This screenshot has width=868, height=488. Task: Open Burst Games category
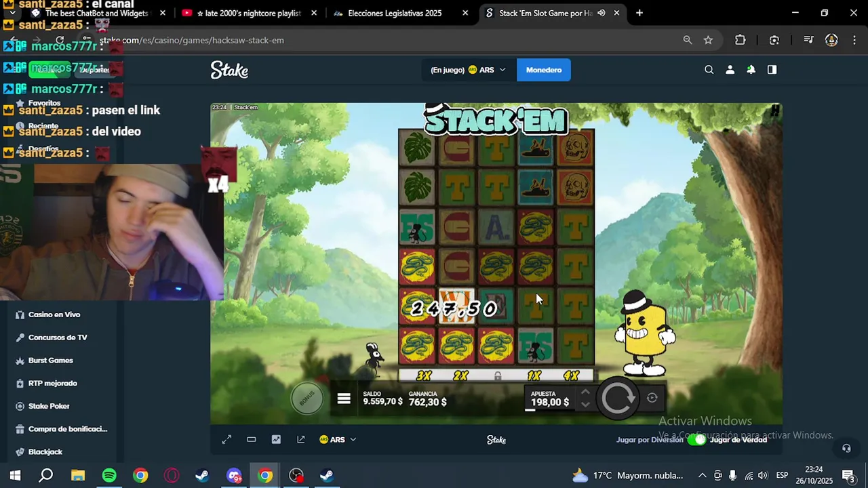(x=50, y=361)
